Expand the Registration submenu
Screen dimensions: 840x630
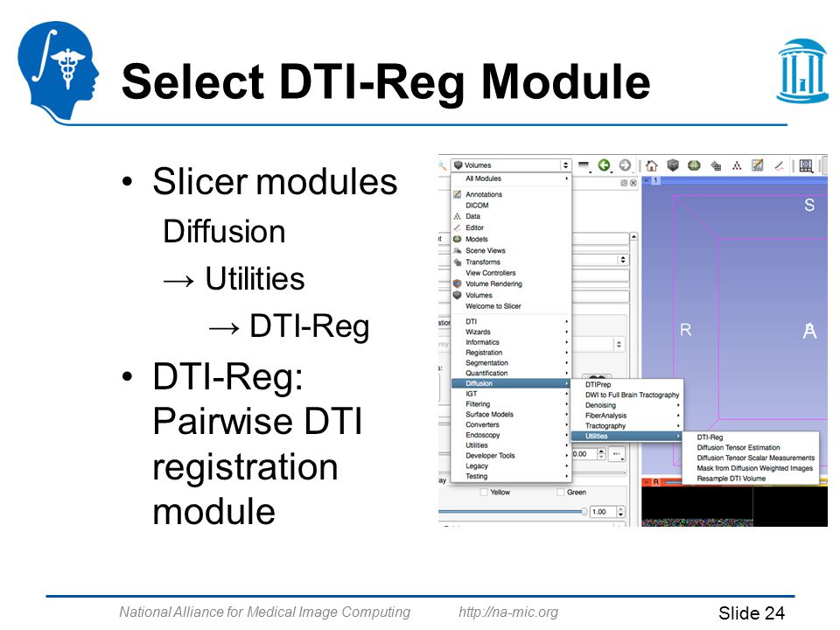[511, 353]
